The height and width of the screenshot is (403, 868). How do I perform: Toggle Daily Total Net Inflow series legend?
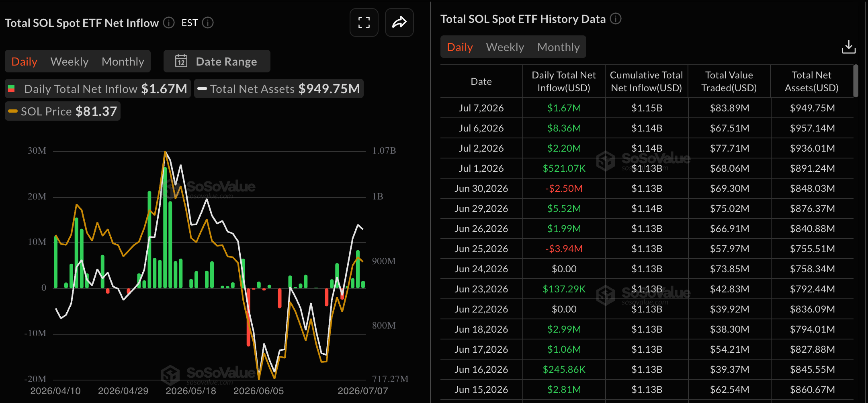coord(98,88)
